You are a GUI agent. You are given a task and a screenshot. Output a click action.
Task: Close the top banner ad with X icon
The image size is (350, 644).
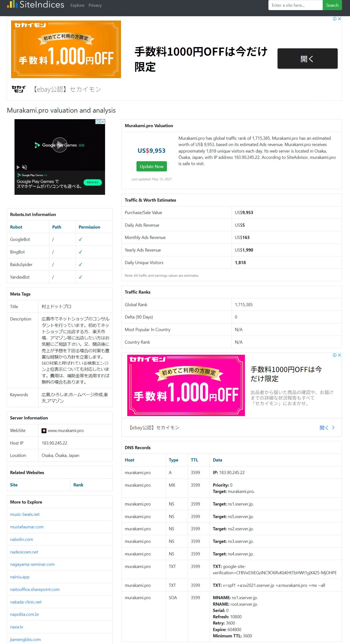pyautogui.click(x=340, y=19)
